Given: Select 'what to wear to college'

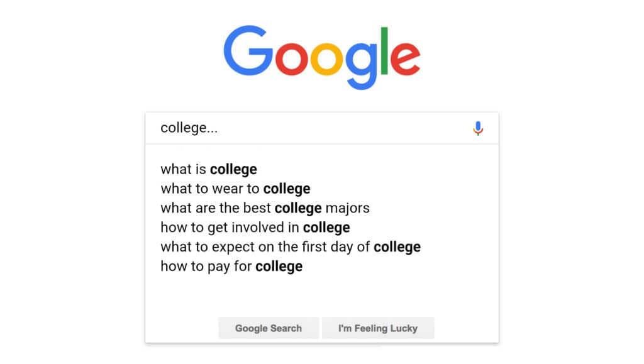Looking at the screenshot, I should coord(236,189).
